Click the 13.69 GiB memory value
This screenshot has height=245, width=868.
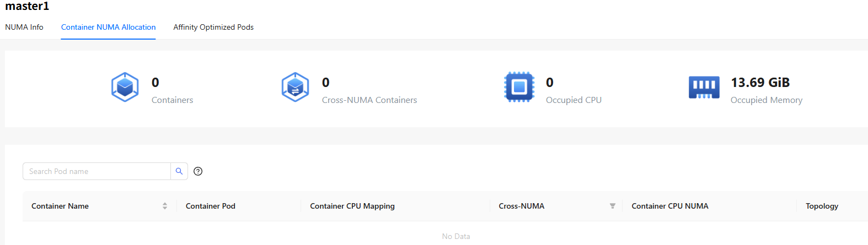(760, 83)
